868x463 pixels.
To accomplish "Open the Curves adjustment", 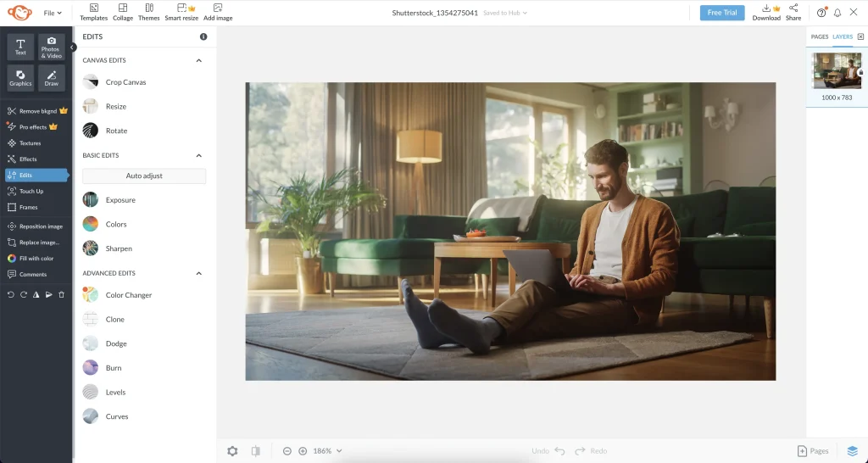I will 116,416.
